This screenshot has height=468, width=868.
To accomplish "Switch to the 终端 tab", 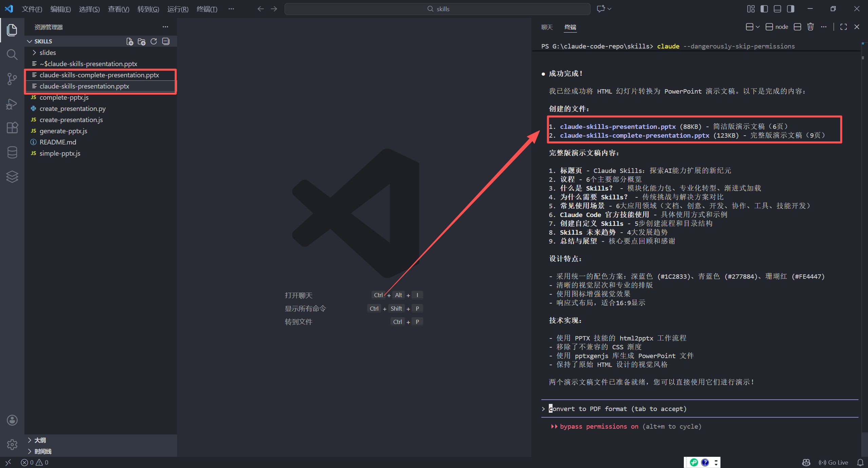I will point(570,27).
